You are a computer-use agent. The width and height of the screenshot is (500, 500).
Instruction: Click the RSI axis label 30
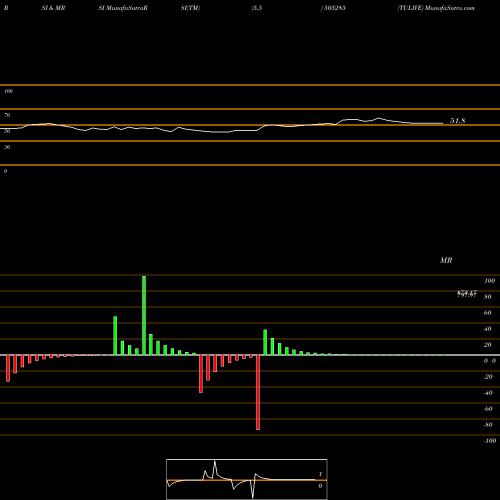point(7,147)
